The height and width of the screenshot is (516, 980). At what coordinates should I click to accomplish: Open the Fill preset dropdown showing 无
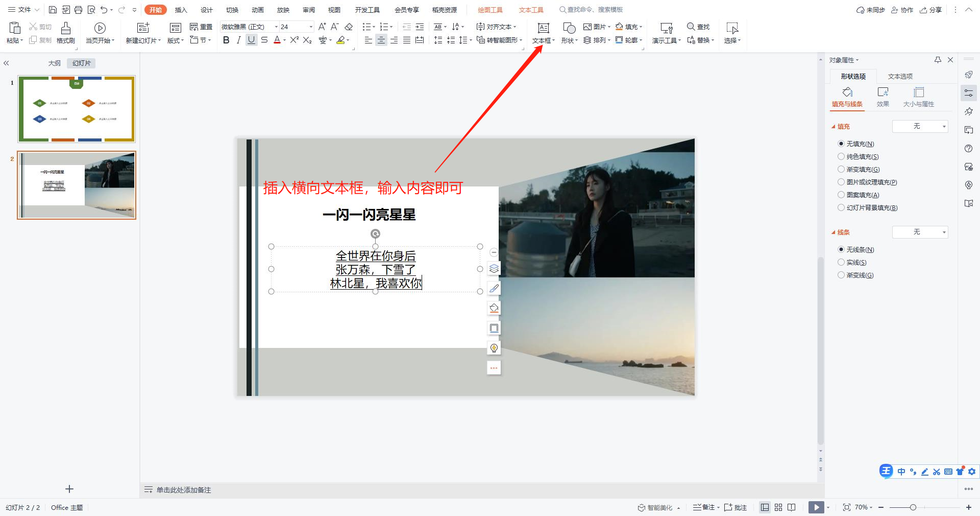[x=920, y=126]
